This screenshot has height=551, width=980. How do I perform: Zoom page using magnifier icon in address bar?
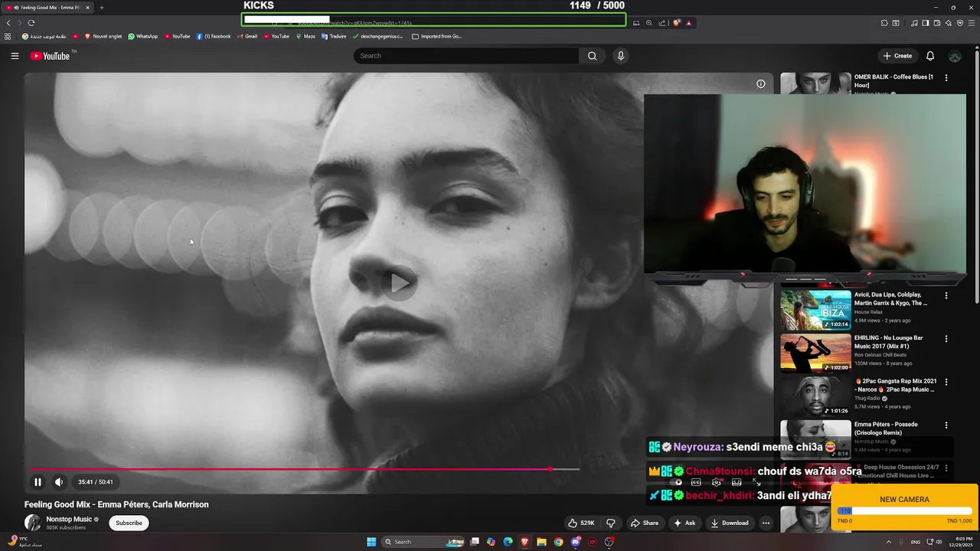649,23
